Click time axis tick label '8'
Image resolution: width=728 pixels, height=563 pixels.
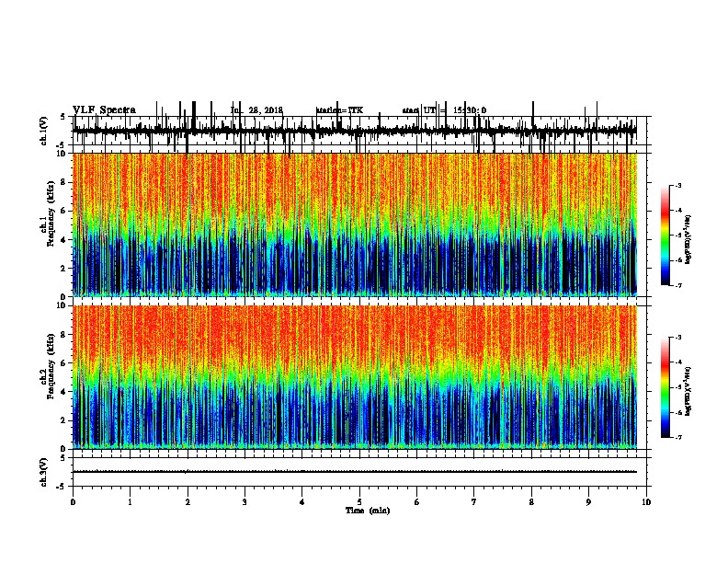[531, 502]
